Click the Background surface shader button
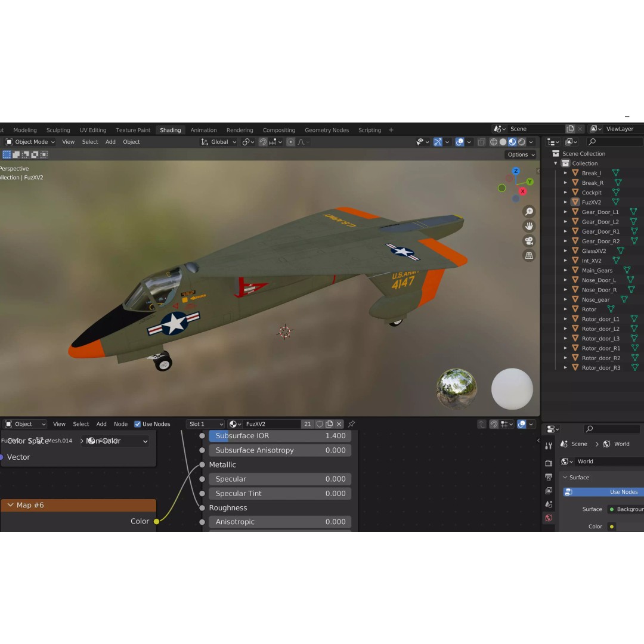Image resolution: width=644 pixels, height=644 pixels. tap(626, 509)
